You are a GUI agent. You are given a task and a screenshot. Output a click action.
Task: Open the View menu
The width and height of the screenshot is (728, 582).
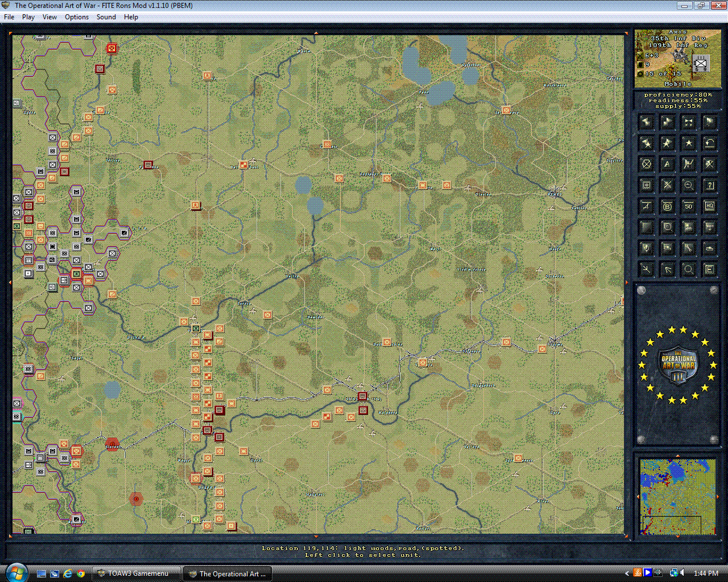[x=49, y=17]
